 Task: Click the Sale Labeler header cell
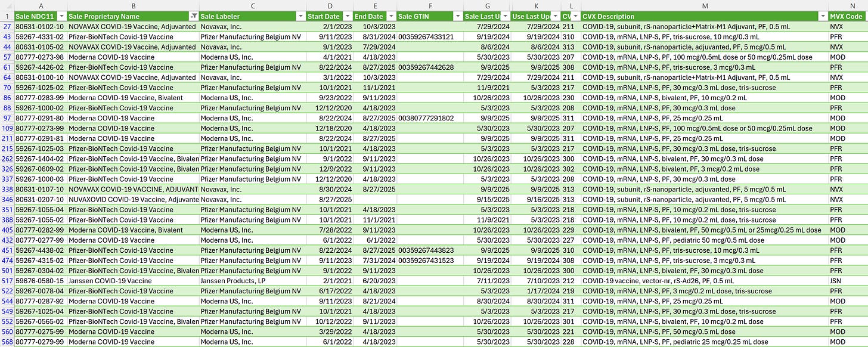[x=253, y=16]
